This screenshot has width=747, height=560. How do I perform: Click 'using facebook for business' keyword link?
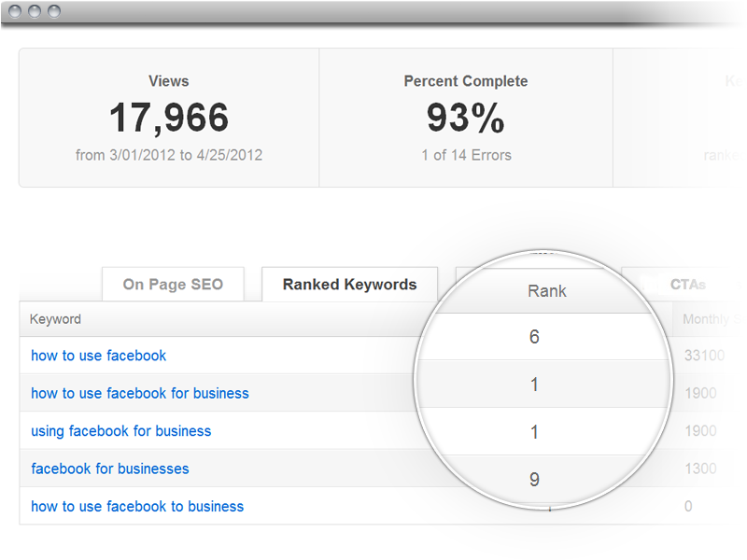121,431
